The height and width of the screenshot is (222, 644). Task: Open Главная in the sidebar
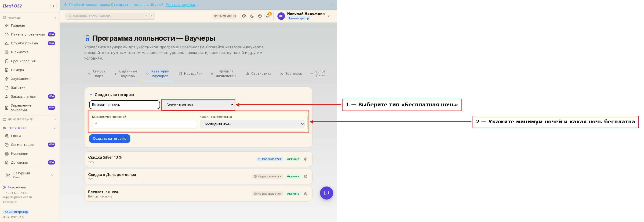tap(30, 25)
